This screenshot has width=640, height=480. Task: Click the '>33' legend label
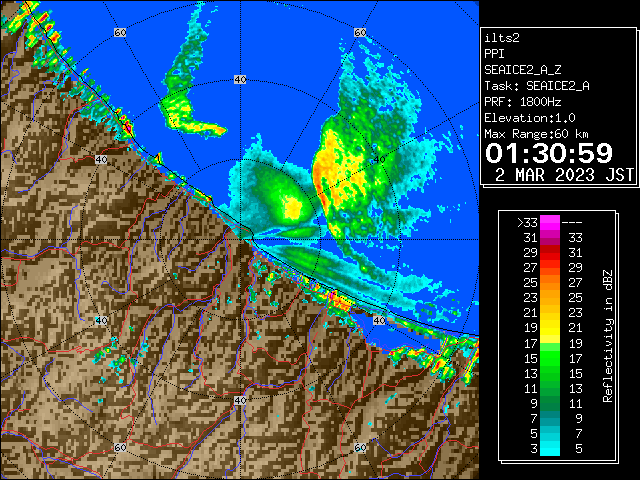pos(527,222)
